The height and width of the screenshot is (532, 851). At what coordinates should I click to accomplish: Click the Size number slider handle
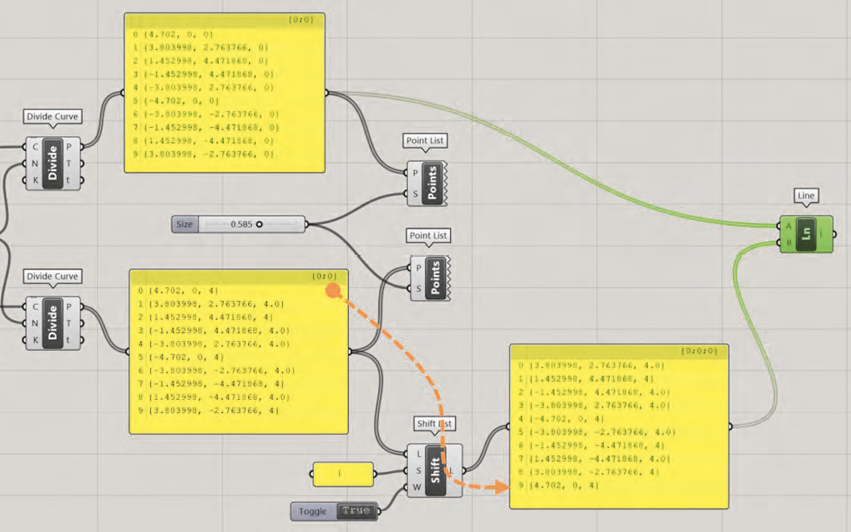[260, 225]
